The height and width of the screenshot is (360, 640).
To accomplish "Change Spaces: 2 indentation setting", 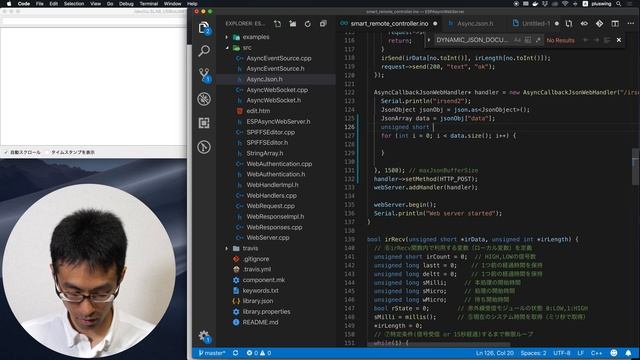I will point(533,353).
